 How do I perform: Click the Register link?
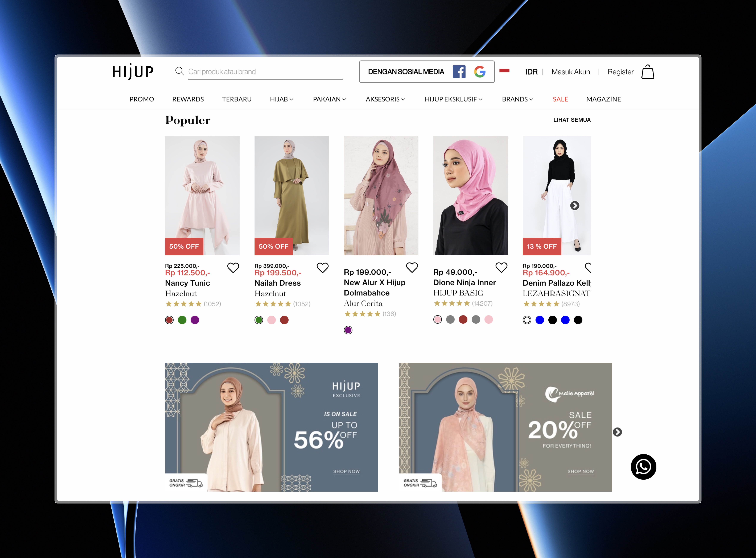tap(620, 72)
